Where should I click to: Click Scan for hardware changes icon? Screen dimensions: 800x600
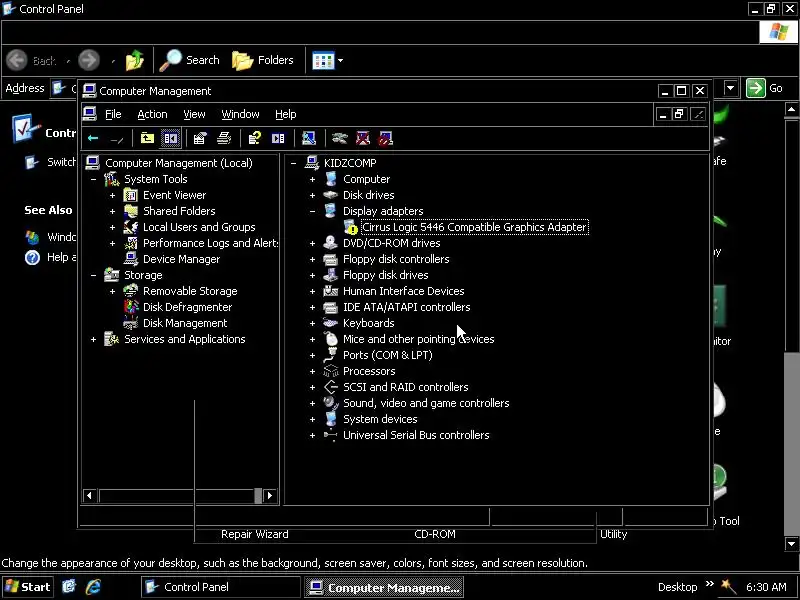[309, 138]
